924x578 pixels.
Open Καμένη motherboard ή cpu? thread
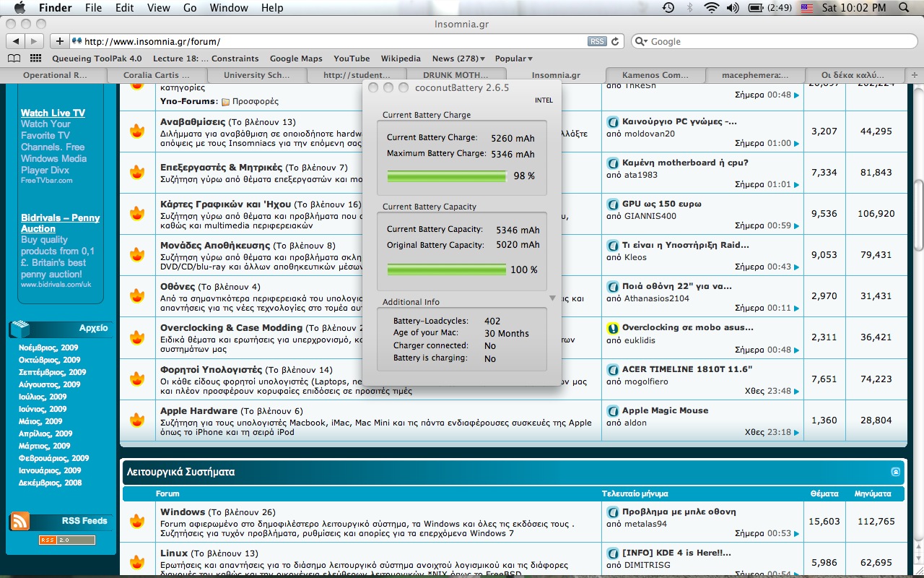tap(685, 163)
